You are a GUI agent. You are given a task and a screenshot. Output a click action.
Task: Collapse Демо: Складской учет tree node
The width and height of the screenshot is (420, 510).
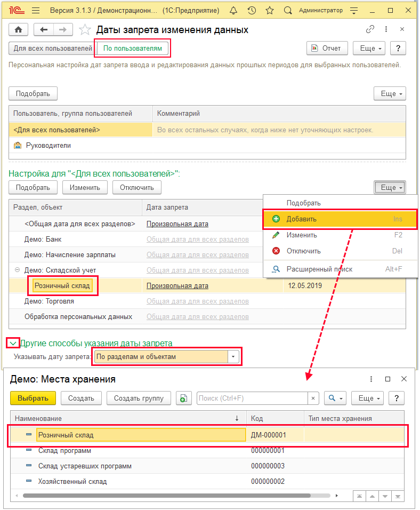click(x=17, y=270)
